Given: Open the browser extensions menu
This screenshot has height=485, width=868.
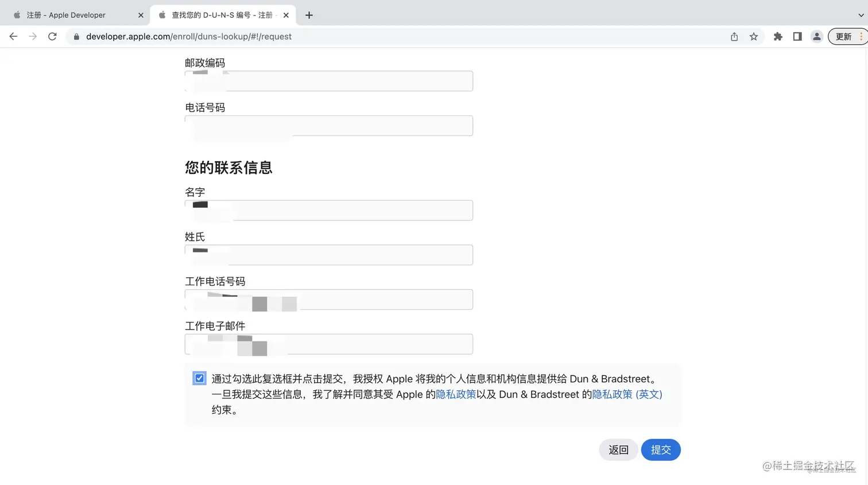Looking at the screenshot, I should pyautogui.click(x=778, y=37).
